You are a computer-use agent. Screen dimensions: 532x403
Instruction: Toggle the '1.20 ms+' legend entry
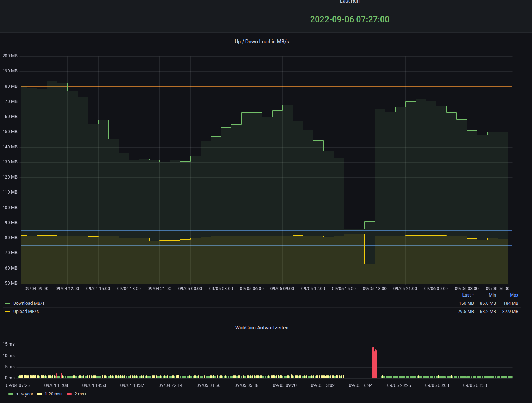click(54, 394)
